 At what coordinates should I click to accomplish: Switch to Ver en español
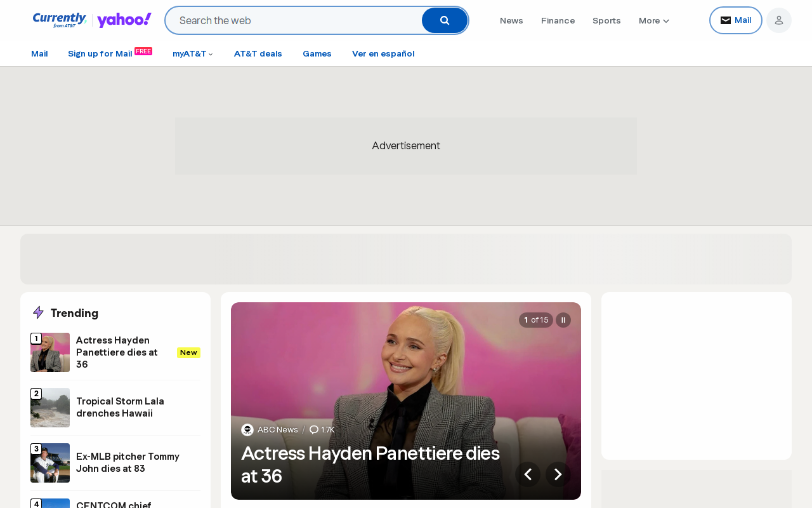[x=383, y=53]
